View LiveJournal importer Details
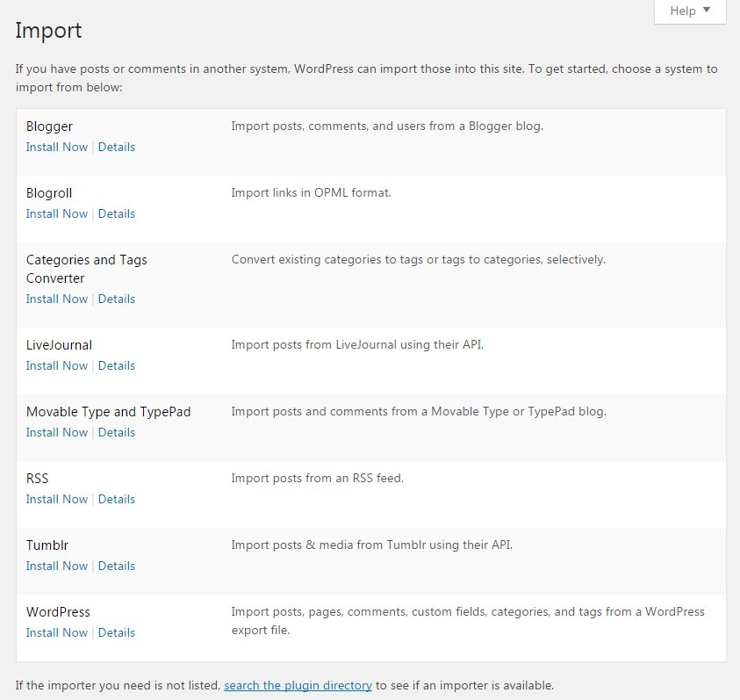740x700 pixels. 116,365
